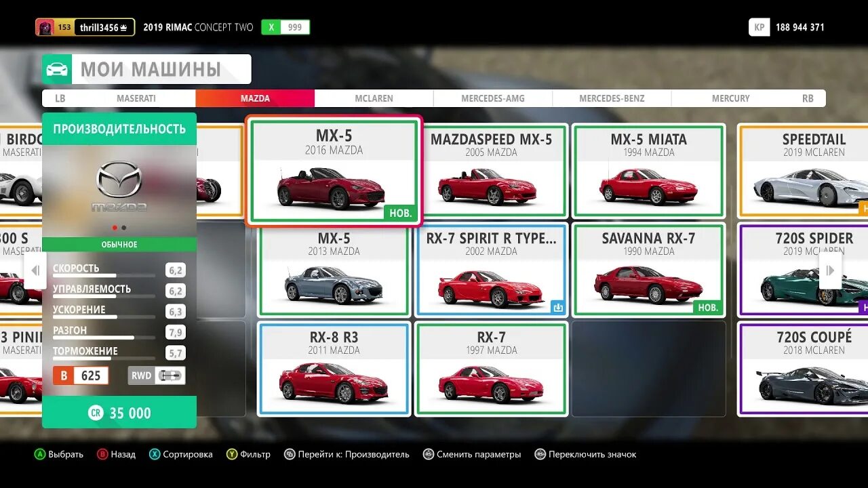Switch to the MASERATI tab
This screenshot has height=488, width=868.
[x=136, y=98]
